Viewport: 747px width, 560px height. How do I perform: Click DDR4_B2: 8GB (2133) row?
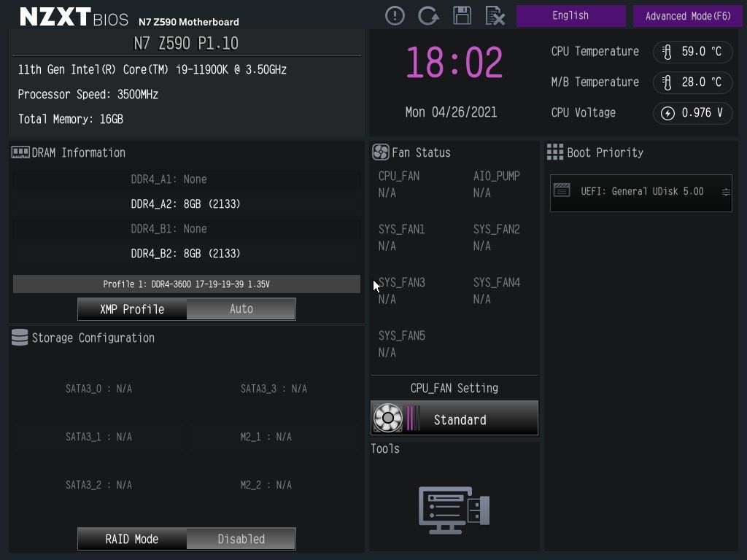[x=186, y=253]
